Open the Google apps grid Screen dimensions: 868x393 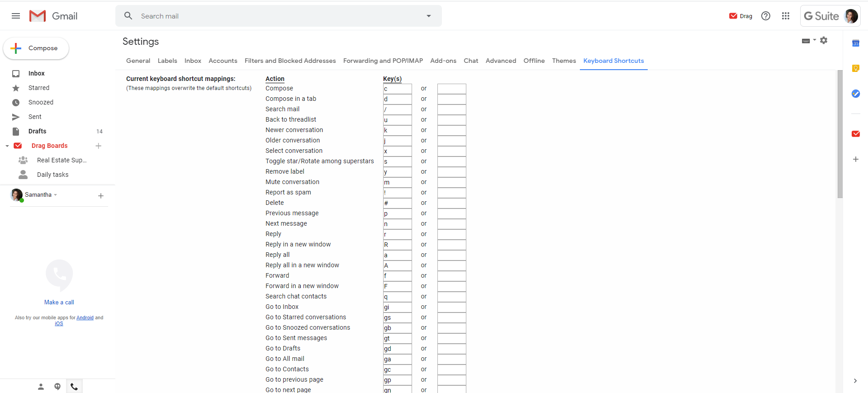pos(786,16)
